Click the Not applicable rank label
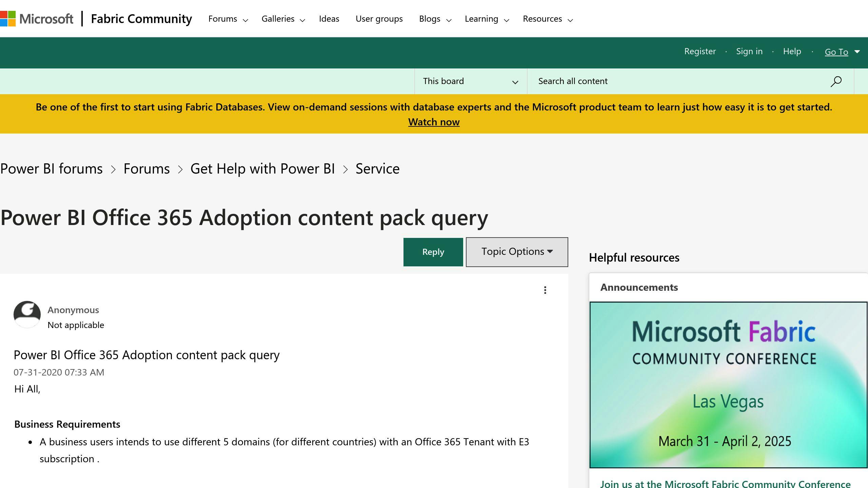This screenshot has height=488, width=868. (x=76, y=325)
